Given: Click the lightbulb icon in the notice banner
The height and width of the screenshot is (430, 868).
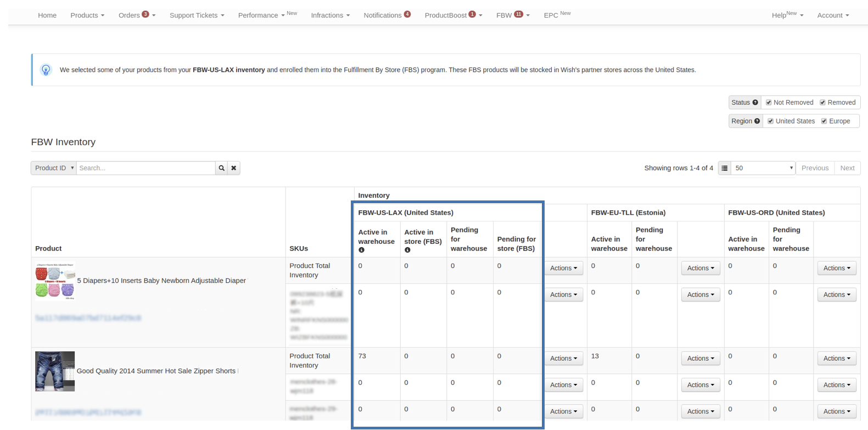Looking at the screenshot, I should click(46, 70).
